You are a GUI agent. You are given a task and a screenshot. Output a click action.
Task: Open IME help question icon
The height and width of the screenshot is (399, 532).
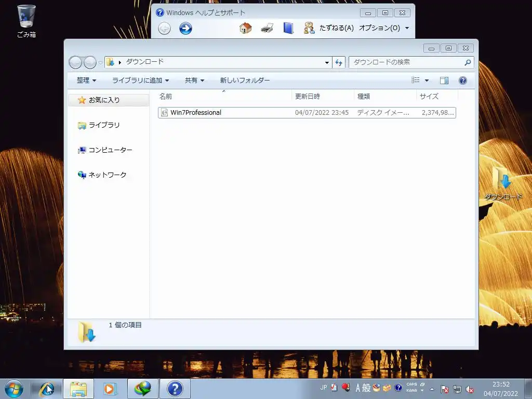pos(398,388)
